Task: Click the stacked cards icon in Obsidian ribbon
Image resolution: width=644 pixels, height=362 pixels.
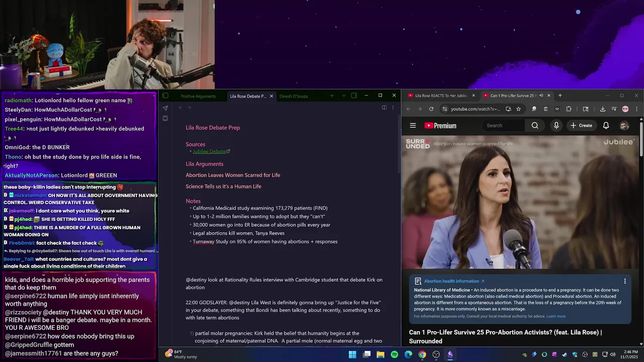Action: pyautogui.click(x=165, y=119)
